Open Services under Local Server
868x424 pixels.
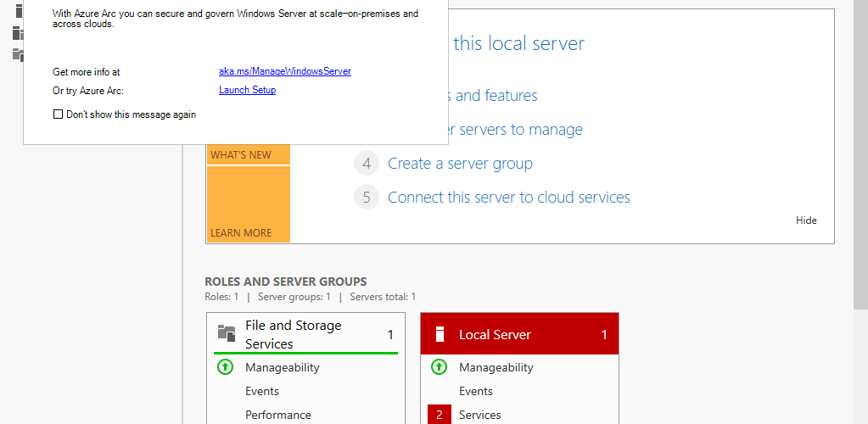[479, 415]
